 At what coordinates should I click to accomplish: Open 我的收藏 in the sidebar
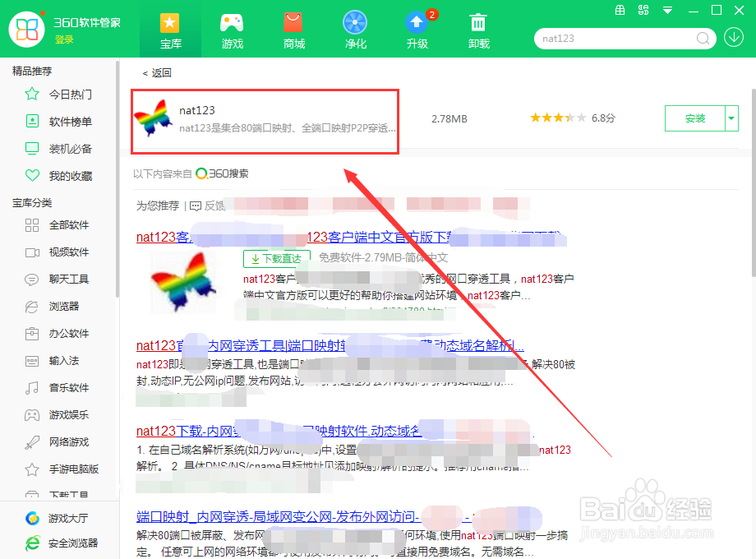[71, 176]
